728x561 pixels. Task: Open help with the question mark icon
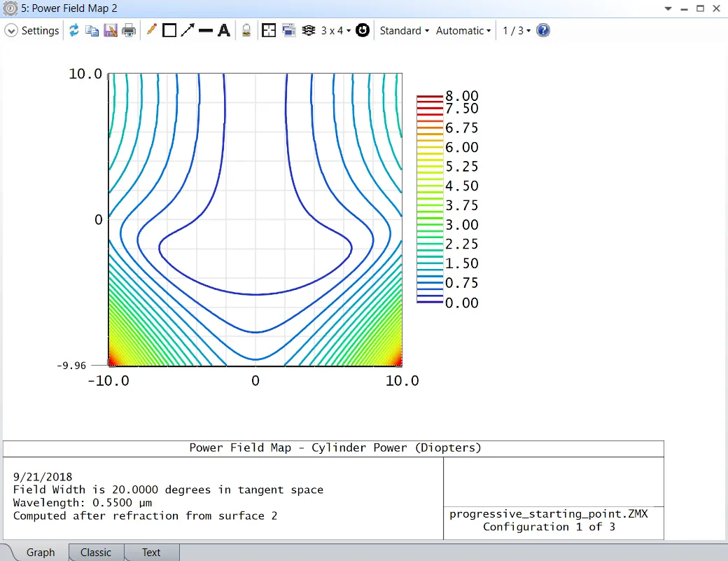542,31
